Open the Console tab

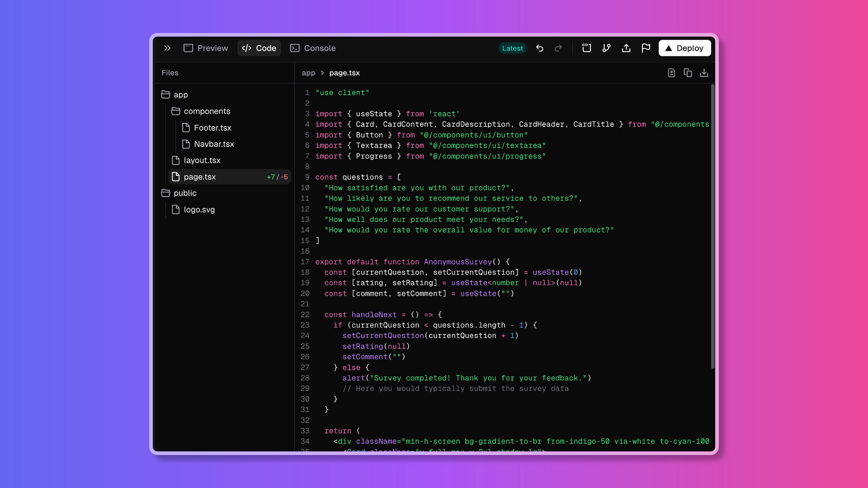[x=313, y=48]
